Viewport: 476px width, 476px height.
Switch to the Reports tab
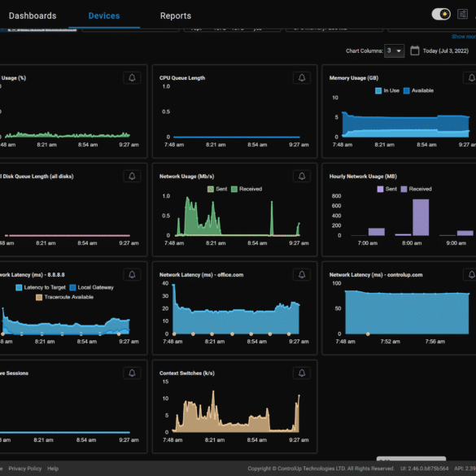tap(176, 15)
